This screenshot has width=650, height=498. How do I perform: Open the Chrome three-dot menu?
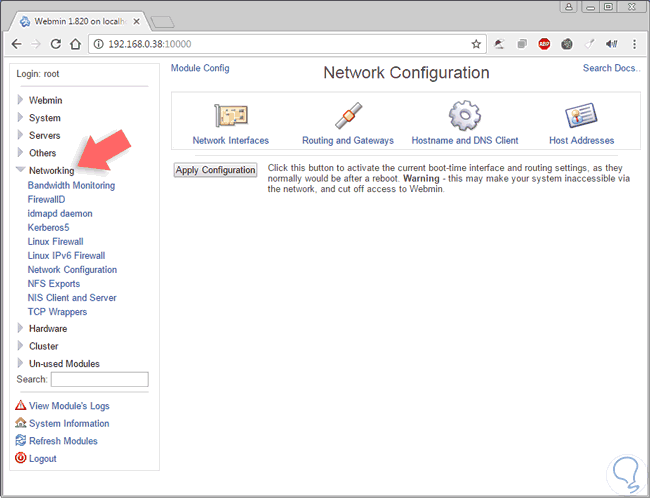pos(634,44)
